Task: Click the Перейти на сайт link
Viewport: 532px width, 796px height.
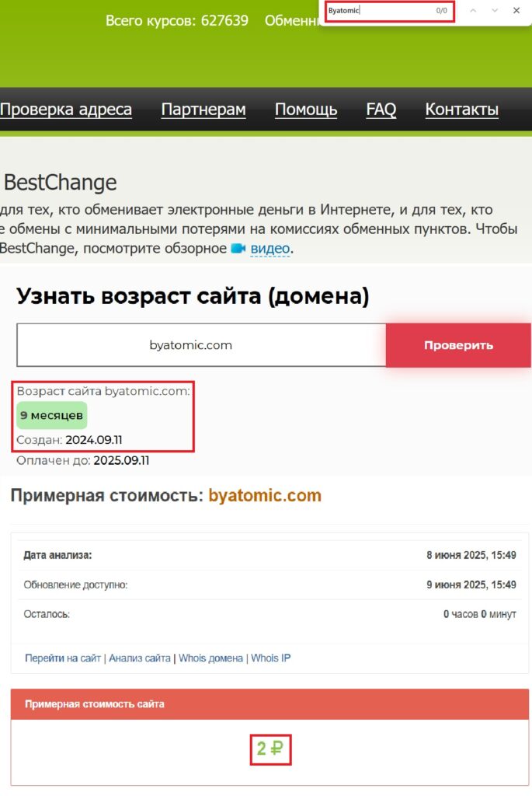Action: pyautogui.click(x=63, y=658)
